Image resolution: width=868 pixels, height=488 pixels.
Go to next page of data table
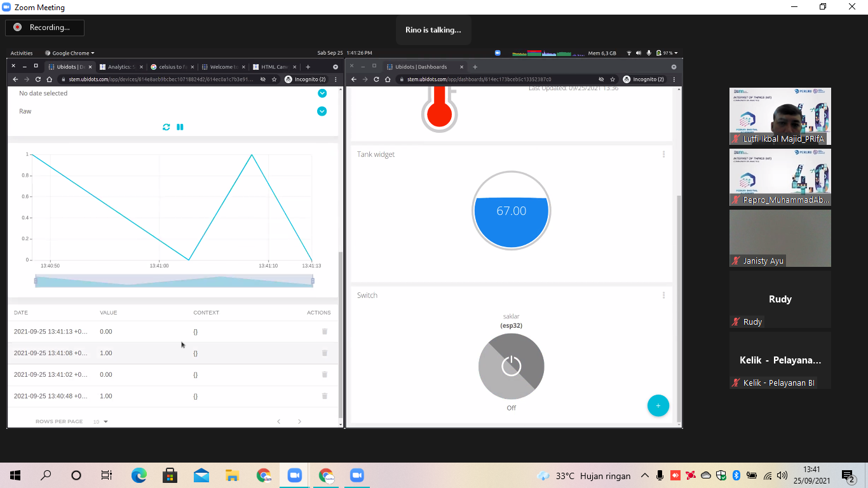(x=300, y=421)
